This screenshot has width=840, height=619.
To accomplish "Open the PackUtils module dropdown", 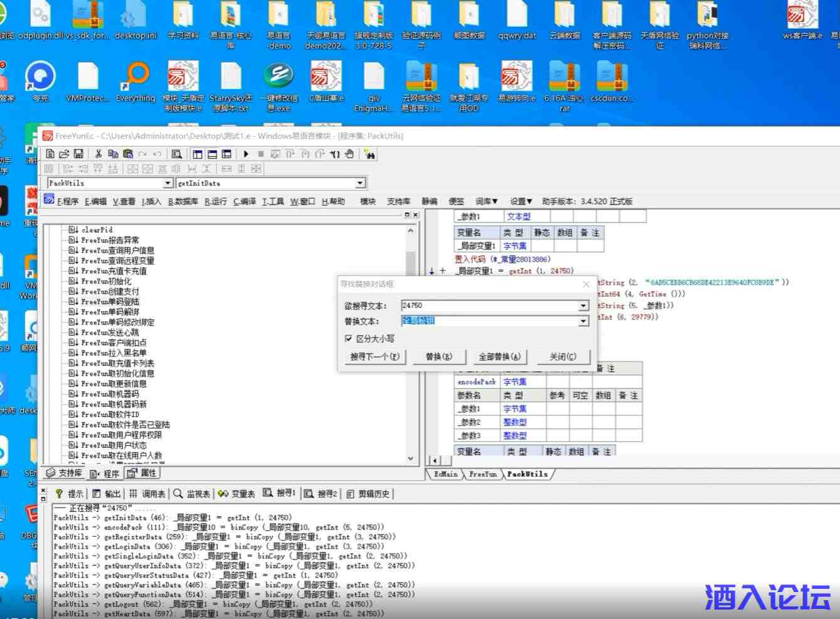I will point(167,183).
